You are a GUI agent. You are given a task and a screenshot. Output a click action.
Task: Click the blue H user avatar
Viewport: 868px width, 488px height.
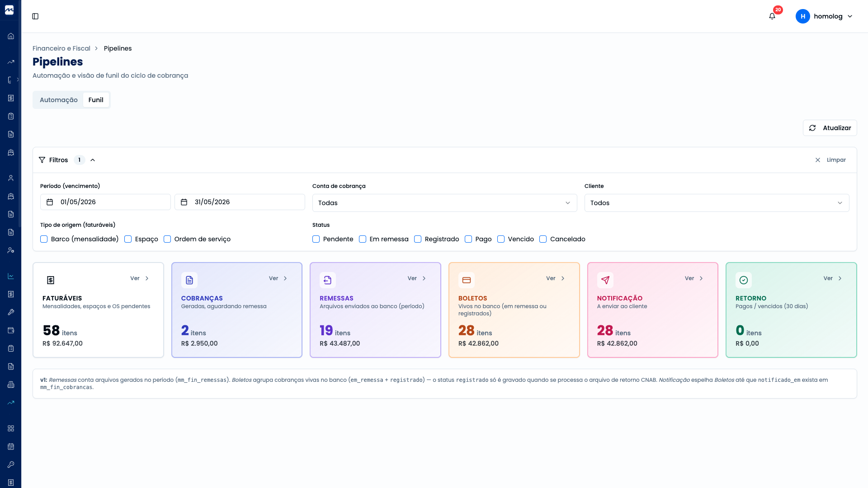803,16
